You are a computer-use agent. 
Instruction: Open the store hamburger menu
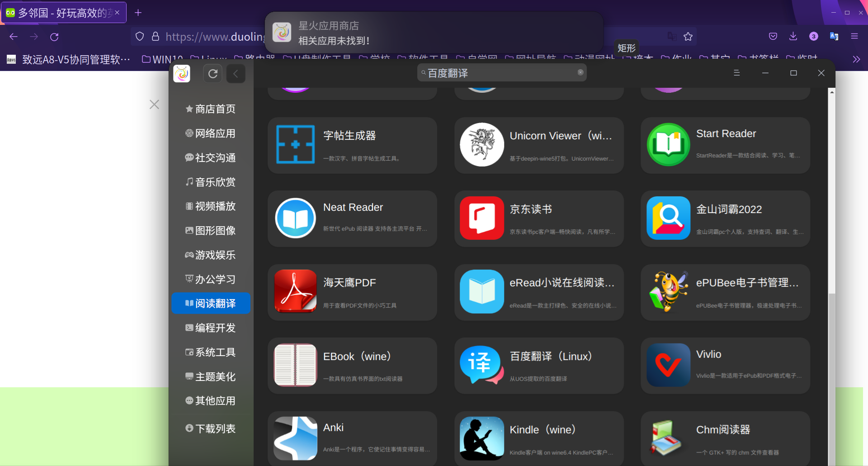(737, 73)
